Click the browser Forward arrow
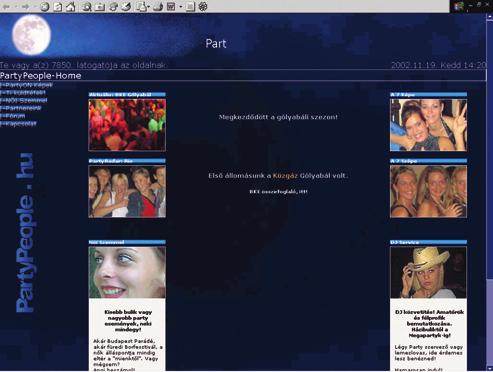Screen dimensions: 493x372 [25, 7]
